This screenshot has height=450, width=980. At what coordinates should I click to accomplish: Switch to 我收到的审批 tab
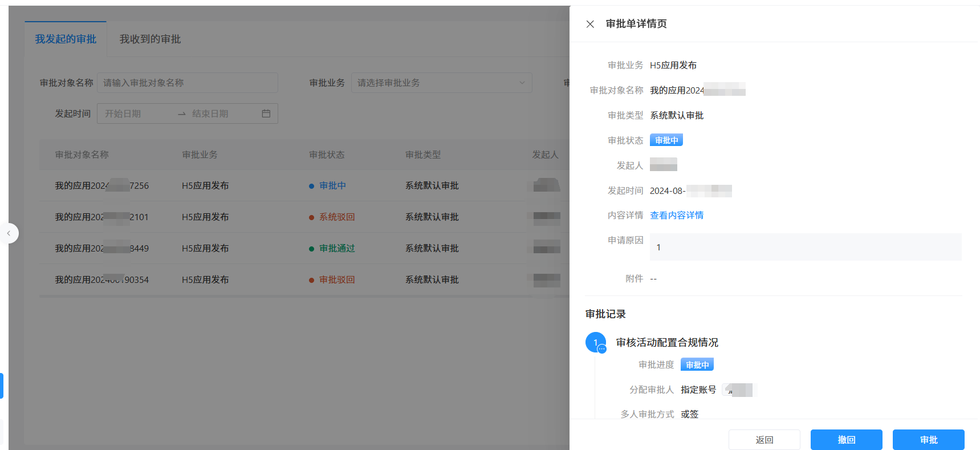click(x=150, y=39)
